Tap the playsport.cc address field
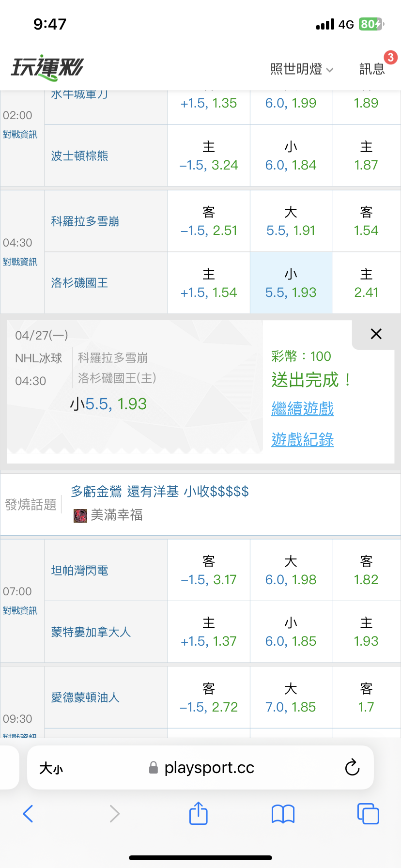 208,768
